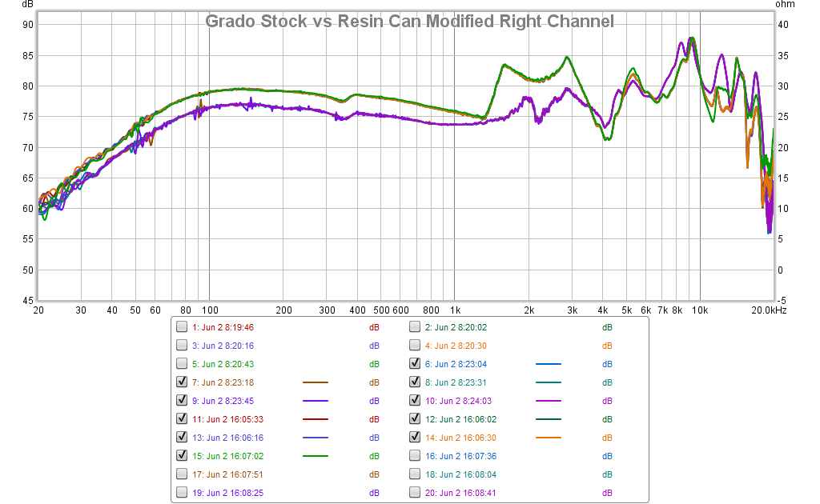This screenshot has height=504, width=820.
Task: Uncheck the box for trace 6: Jun 2 8:23:04
Action: (415, 363)
